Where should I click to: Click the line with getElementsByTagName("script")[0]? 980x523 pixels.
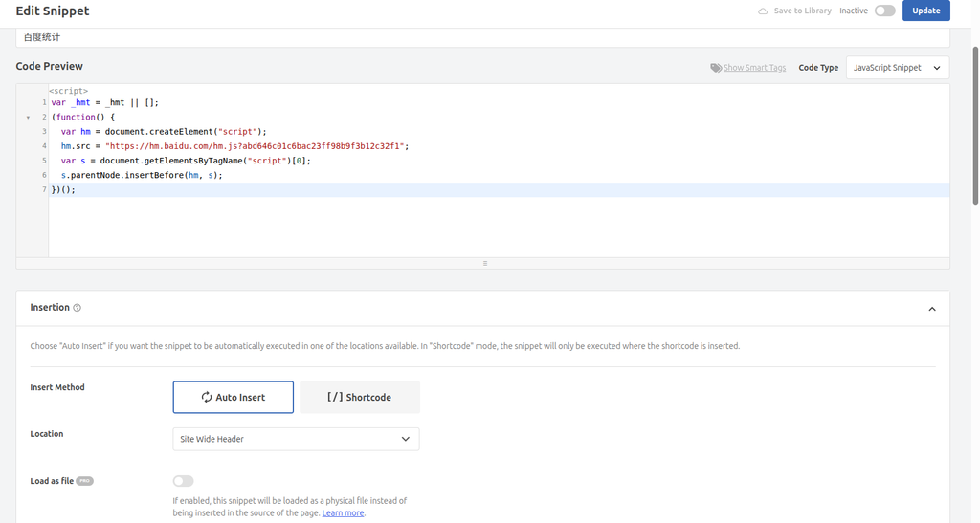[186, 161]
